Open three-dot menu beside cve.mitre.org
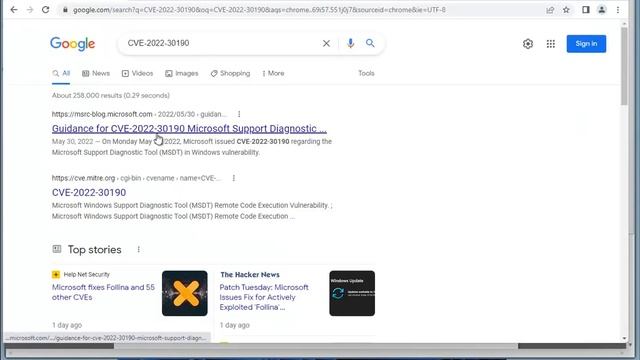Image resolution: width=640 pixels, height=360 pixels. 234,178
